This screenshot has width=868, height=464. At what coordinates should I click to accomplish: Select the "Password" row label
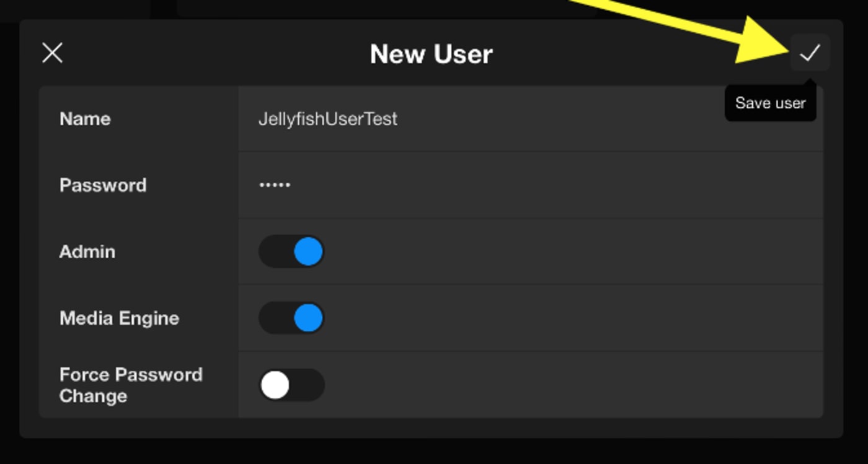click(x=103, y=185)
